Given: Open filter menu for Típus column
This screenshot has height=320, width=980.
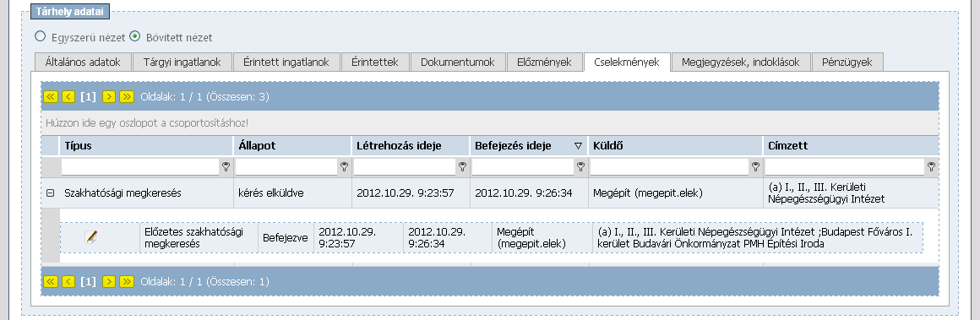Looking at the screenshot, I should pos(226,167).
